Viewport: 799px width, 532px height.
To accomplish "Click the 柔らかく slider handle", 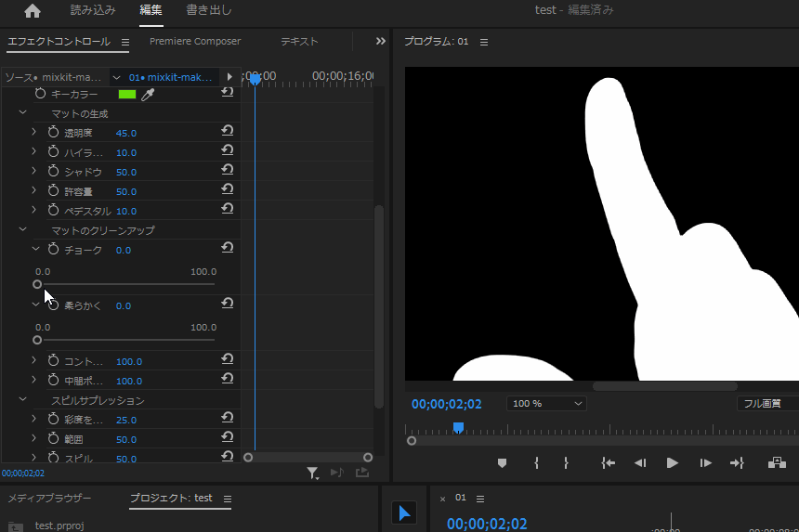I will (x=37, y=340).
